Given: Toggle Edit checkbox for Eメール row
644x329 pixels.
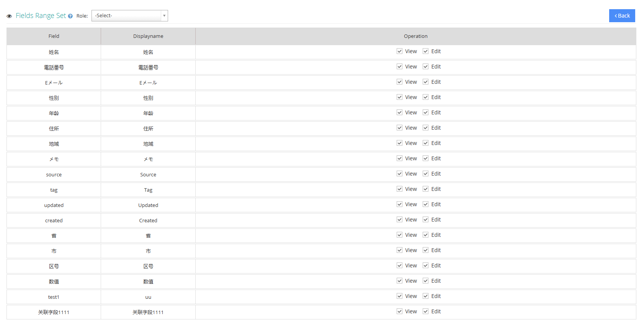Looking at the screenshot, I should pyautogui.click(x=425, y=82).
